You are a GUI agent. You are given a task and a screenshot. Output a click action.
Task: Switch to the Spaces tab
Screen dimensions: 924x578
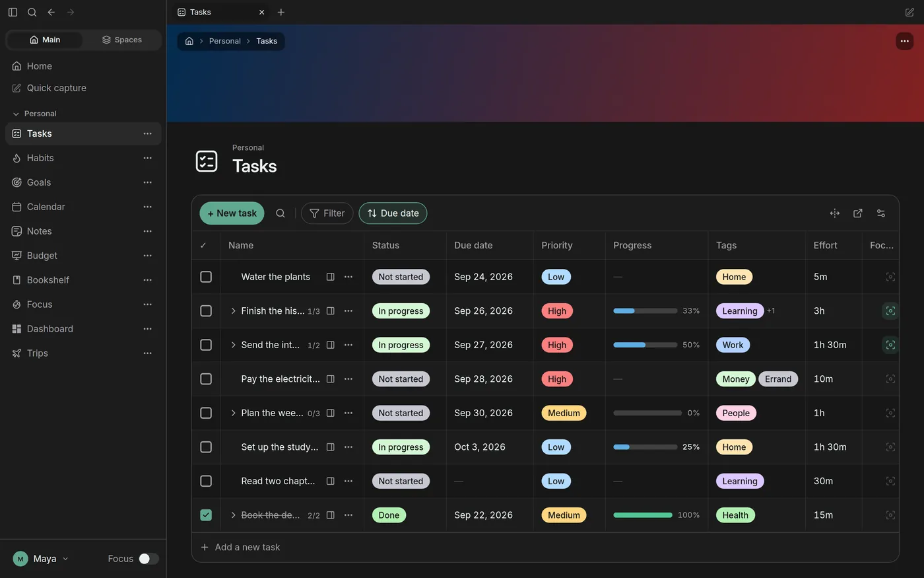pos(122,40)
